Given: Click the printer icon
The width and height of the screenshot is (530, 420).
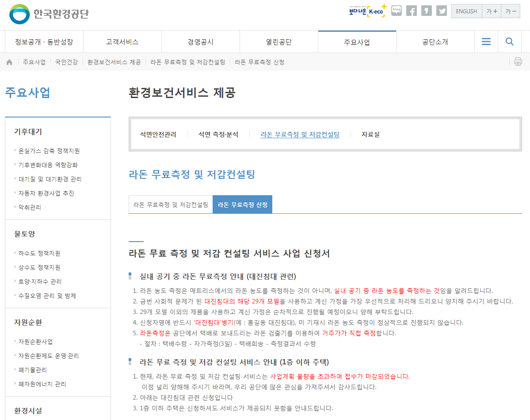Looking at the screenshot, I should [x=518, y=62].
